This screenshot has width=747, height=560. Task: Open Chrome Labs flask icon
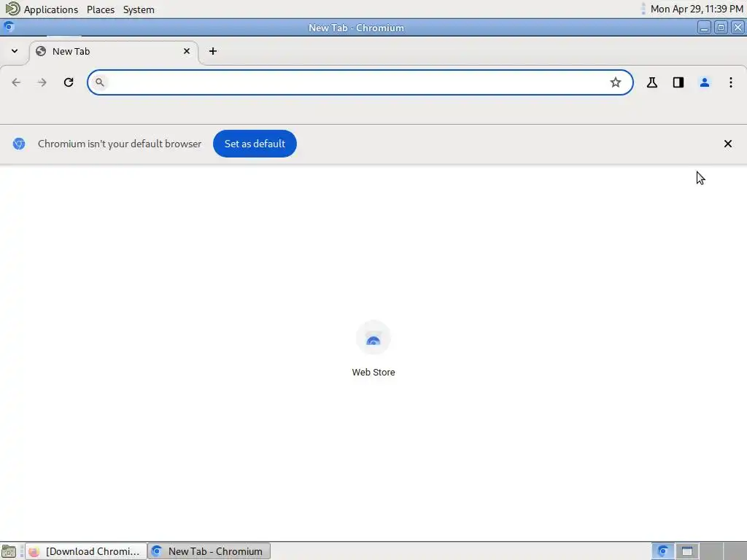point(652,82)
